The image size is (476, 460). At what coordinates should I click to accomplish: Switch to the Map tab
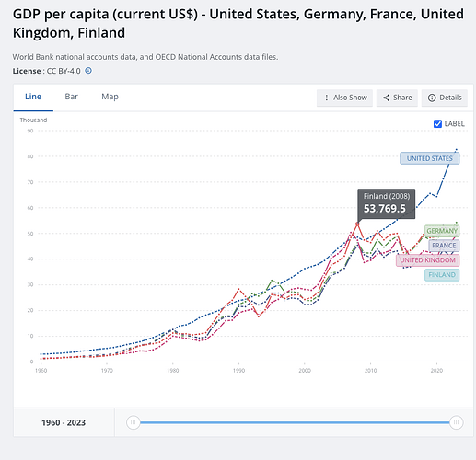110,97
